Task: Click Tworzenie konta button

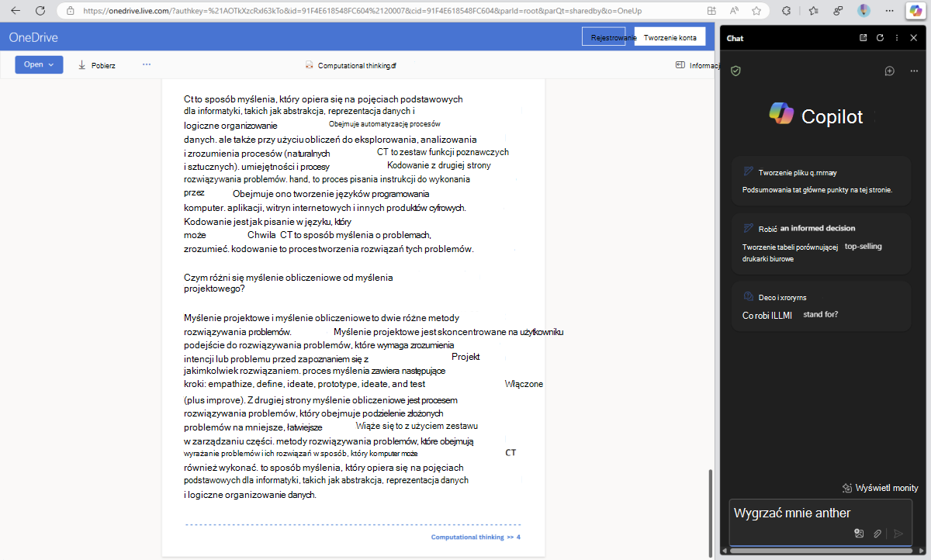Action: click(670, 37)
